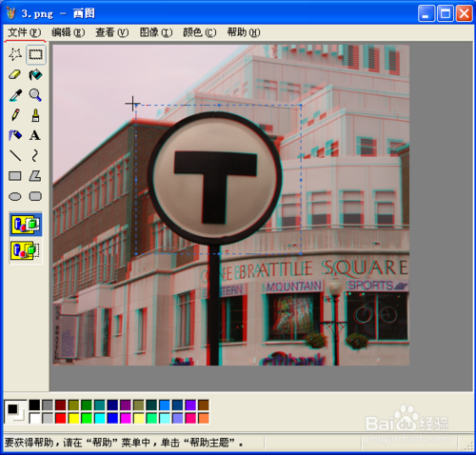Pick dark gray in the palette
This screenshot has width=476, height=455.
[x=48, y=406]
